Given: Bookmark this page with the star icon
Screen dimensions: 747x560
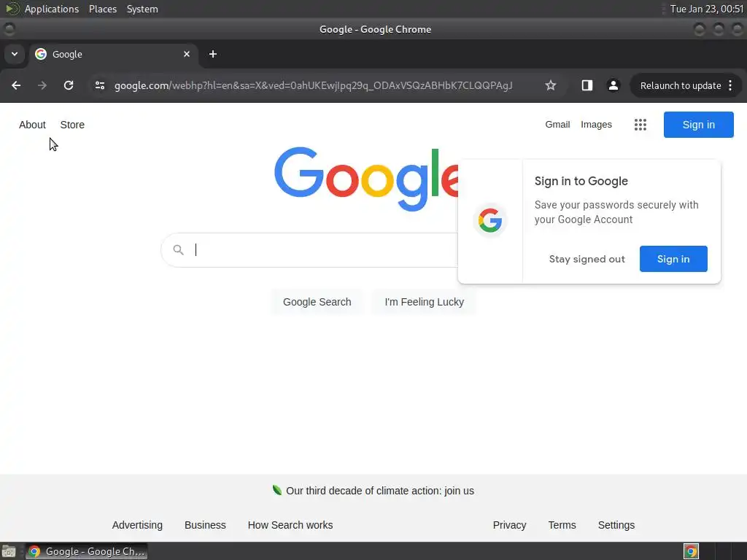Looking at the screenshot, I should [551, 85].
